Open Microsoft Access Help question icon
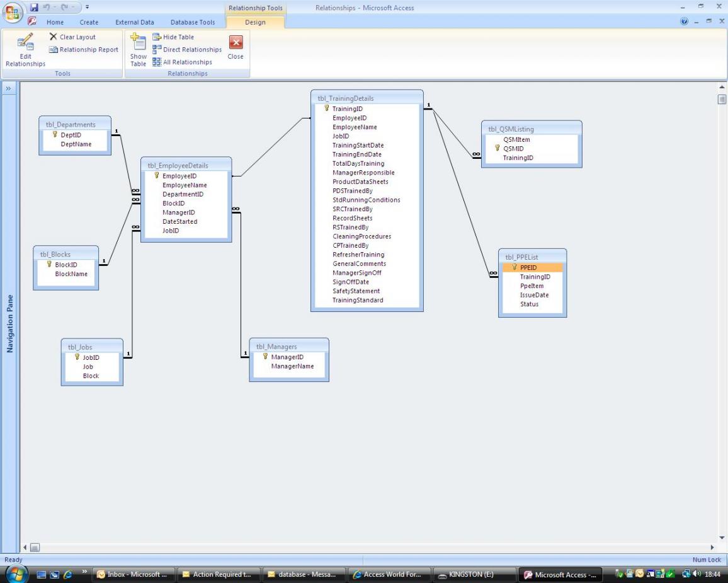The height and width of the screenshot is (583, 728). pyautogui.click(x=684, y=21)
